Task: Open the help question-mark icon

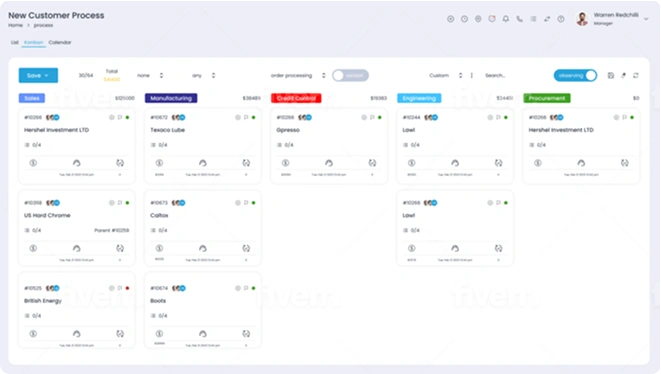Action: pyautogui.click(x=561, y=19)
